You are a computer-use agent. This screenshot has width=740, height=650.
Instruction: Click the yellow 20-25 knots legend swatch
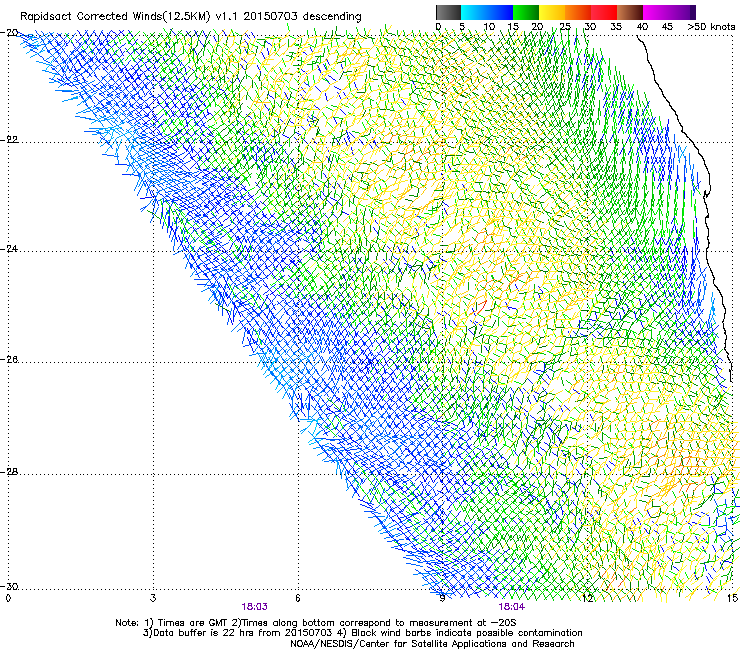[552, 12]
